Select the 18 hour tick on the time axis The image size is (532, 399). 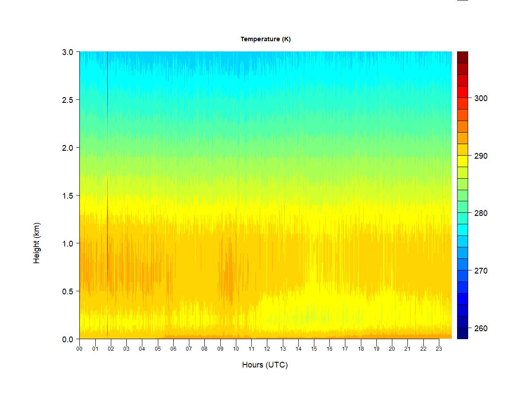361,349
